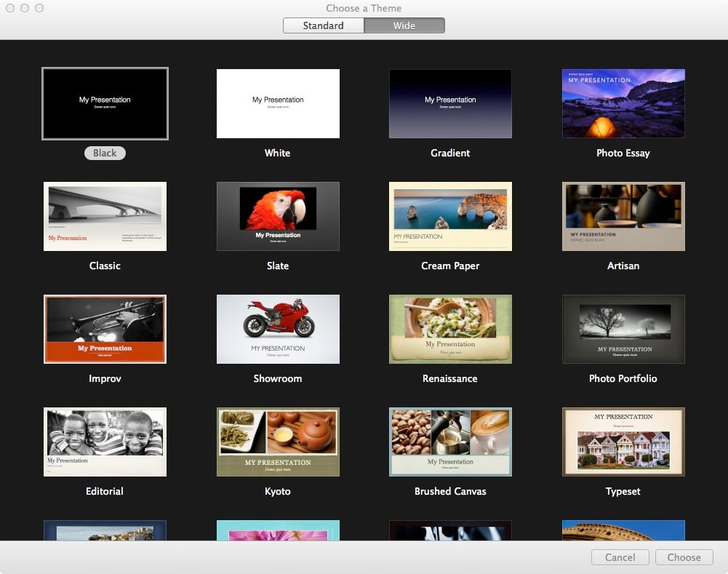Screen dimensions: 728x574
Task: Click the Black theme label
Action: 105,154
